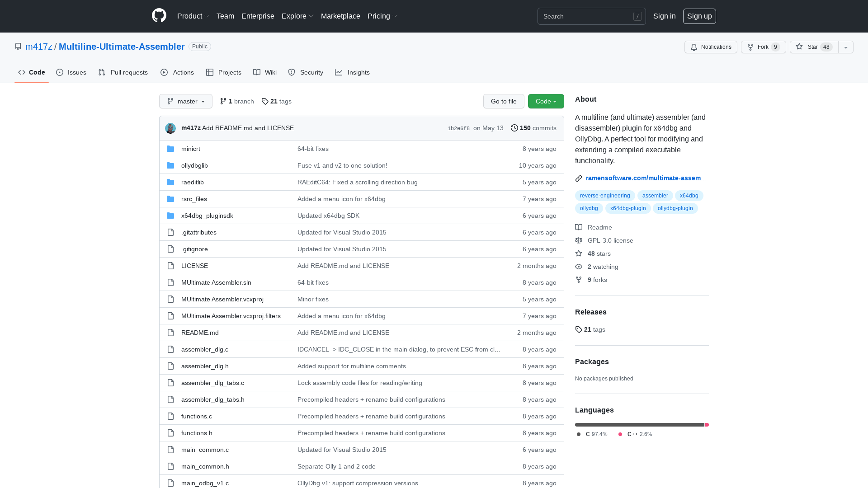The width and height of the screenshot is (868, 488).
Task: Click Go to file button
Action: (x=504, y=101)
